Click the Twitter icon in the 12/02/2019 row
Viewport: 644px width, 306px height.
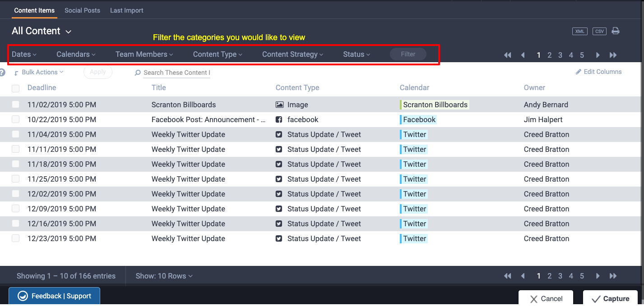click(279, 194)
